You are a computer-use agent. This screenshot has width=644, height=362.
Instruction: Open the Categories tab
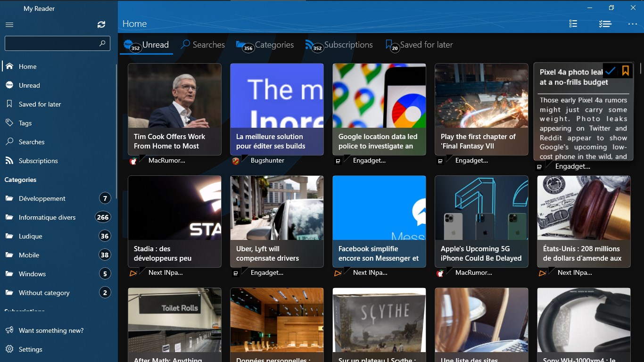(265, 45)
